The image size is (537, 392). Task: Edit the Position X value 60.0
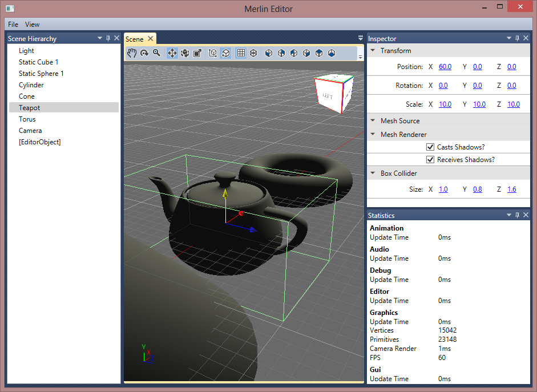pos(445,66)
